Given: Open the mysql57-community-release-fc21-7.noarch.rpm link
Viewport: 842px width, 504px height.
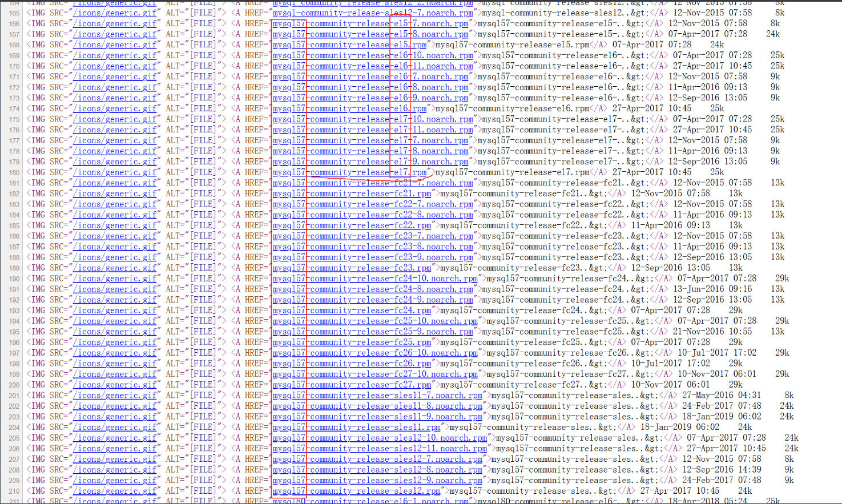Looking at the screenshot, I should [x=373, y=183].
